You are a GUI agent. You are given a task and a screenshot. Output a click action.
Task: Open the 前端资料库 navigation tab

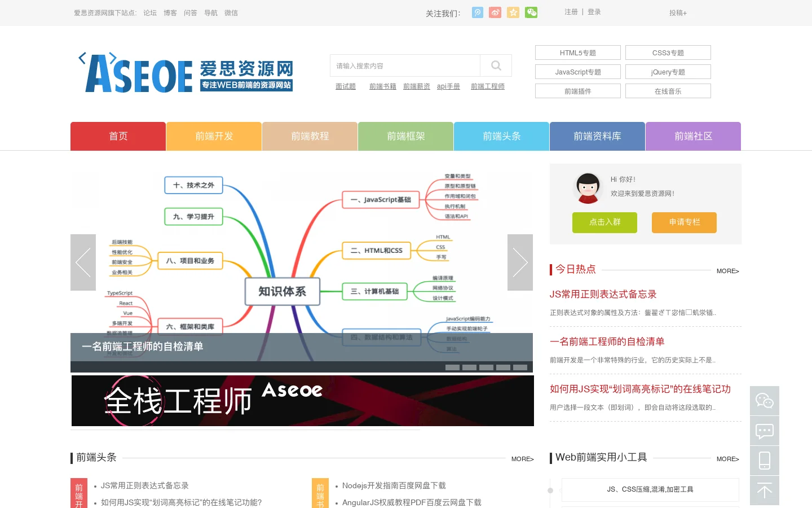click(x=597, y=136)
